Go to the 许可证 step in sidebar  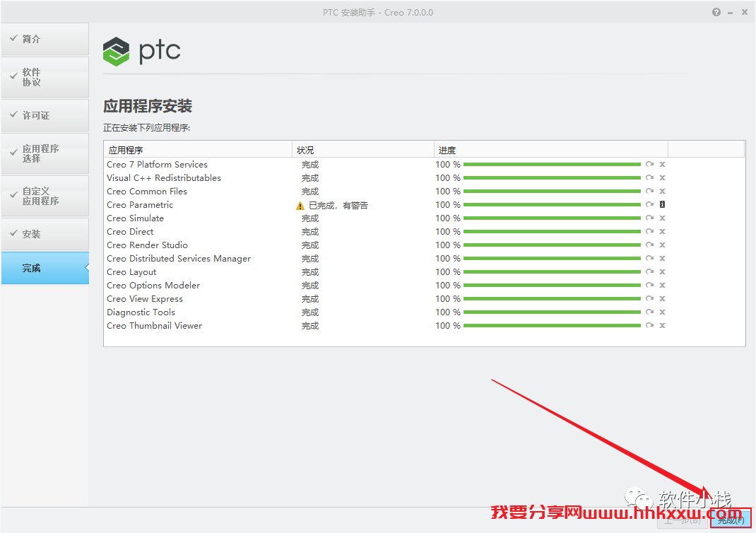45,115
